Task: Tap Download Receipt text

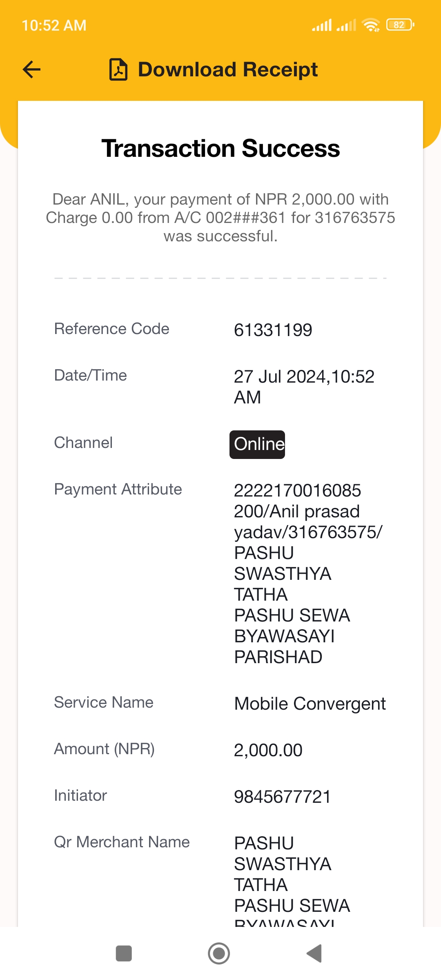Action: [x=228, y=69]
